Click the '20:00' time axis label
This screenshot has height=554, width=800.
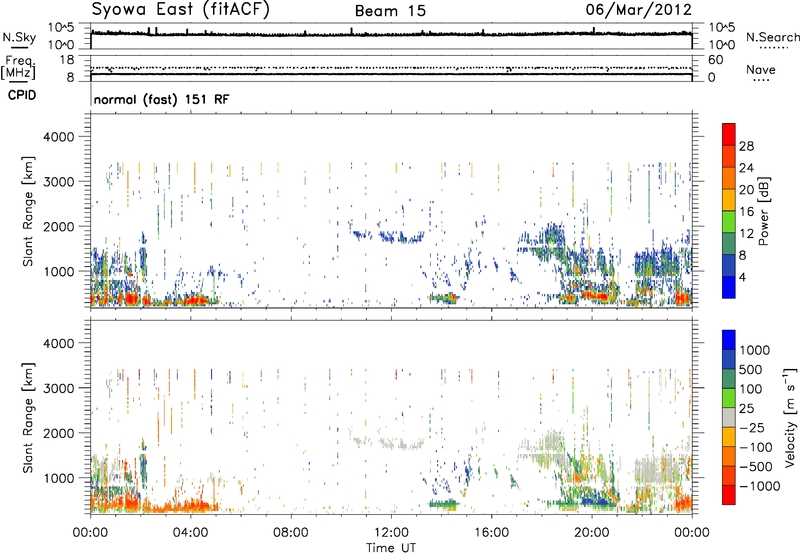click(592, 533)
